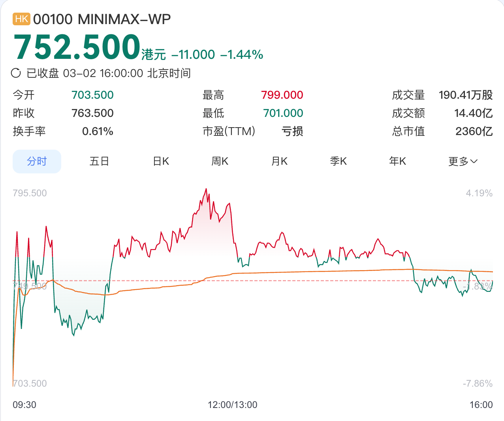
Task: Click the 港元 currency label
Action: pos(154,55)
